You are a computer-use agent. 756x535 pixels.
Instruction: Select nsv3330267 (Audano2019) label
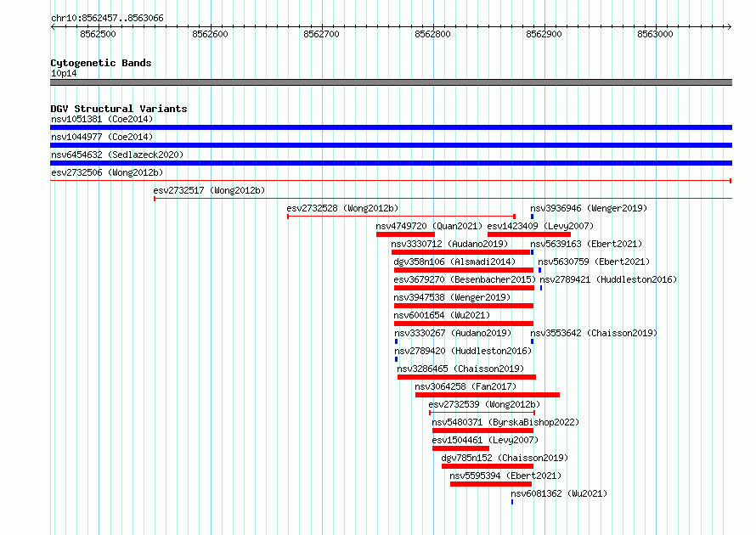[x=453, y=333]
